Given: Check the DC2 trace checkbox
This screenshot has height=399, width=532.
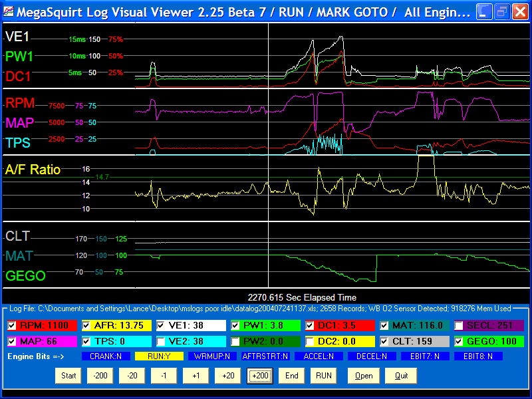Looking at the screenshot, I should (311, 341).
